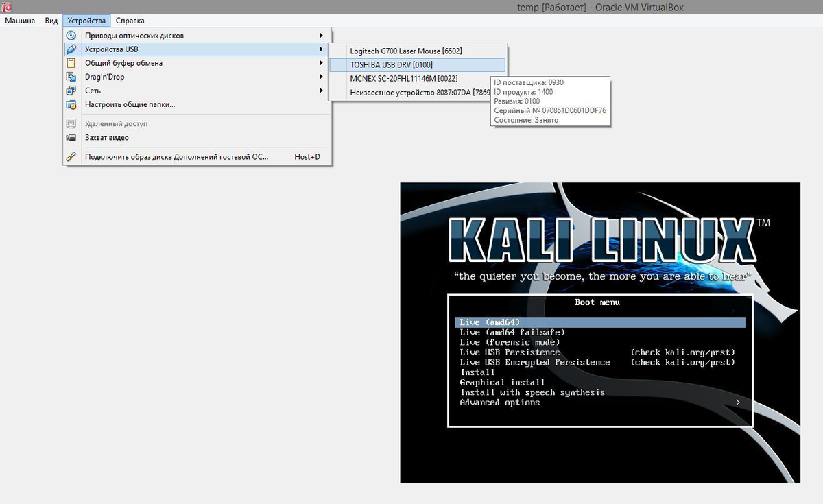Click the Удаленный доступ disabled entry
Image resolution: width=823 pixels, height=504 pixels.
click(198, 123)
